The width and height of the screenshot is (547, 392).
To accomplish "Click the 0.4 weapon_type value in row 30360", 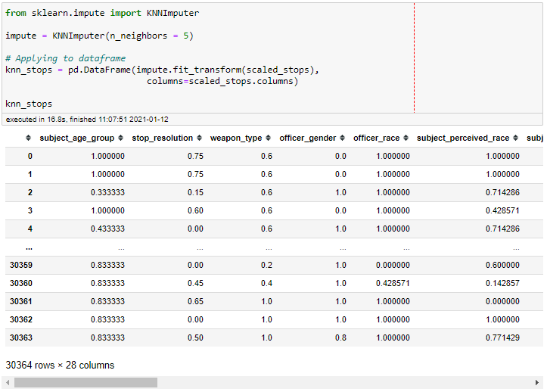I will (x=266, y=283).
